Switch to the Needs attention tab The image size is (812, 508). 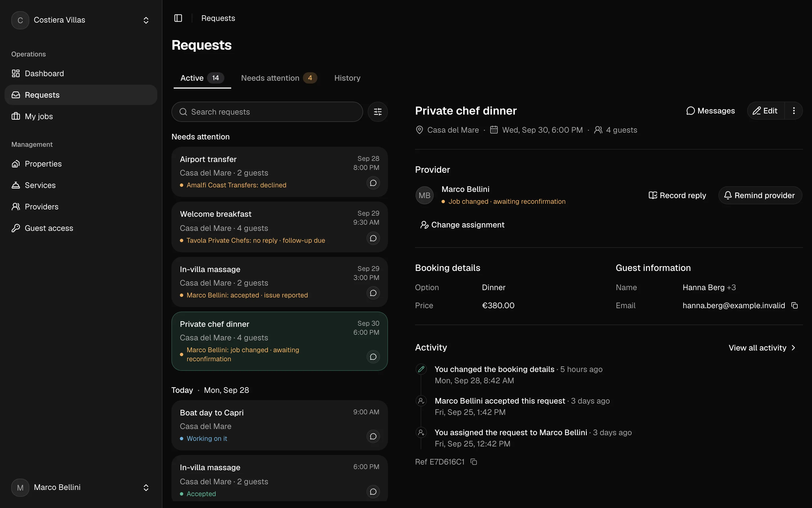[279, 78]
